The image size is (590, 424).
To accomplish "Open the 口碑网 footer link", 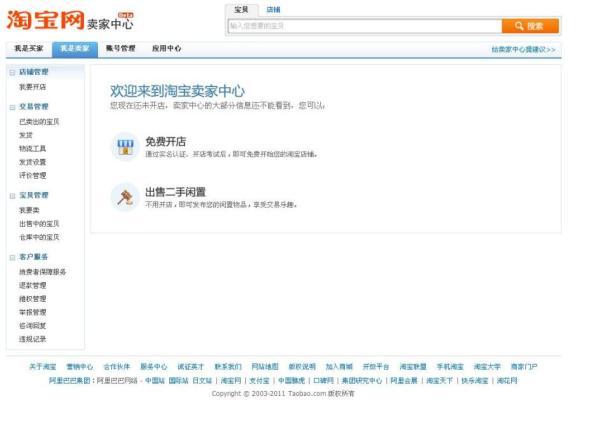I will [324, 381].
